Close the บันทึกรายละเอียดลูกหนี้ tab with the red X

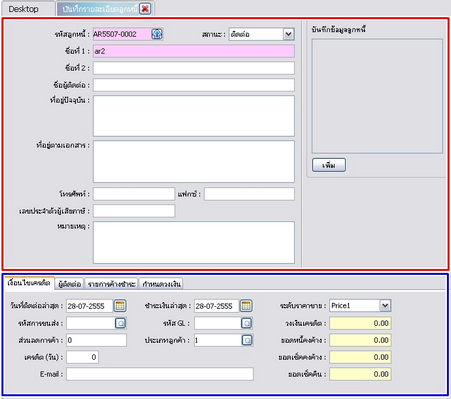click(x=145, y=9)
